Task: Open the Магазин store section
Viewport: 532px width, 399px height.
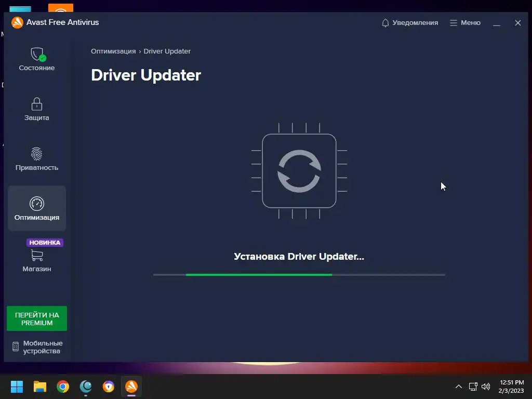Action: click(x=37, y=261)
